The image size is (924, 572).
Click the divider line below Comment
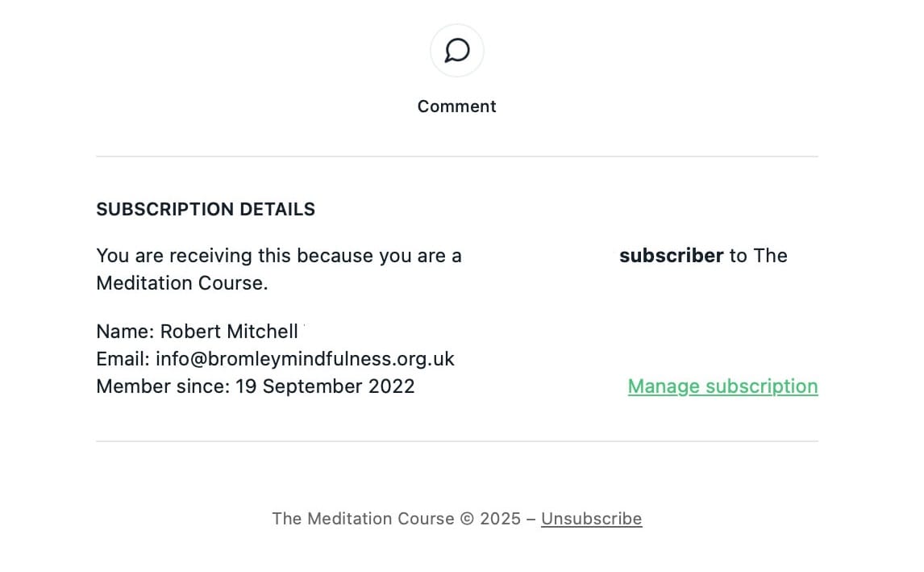click(456, 157)
